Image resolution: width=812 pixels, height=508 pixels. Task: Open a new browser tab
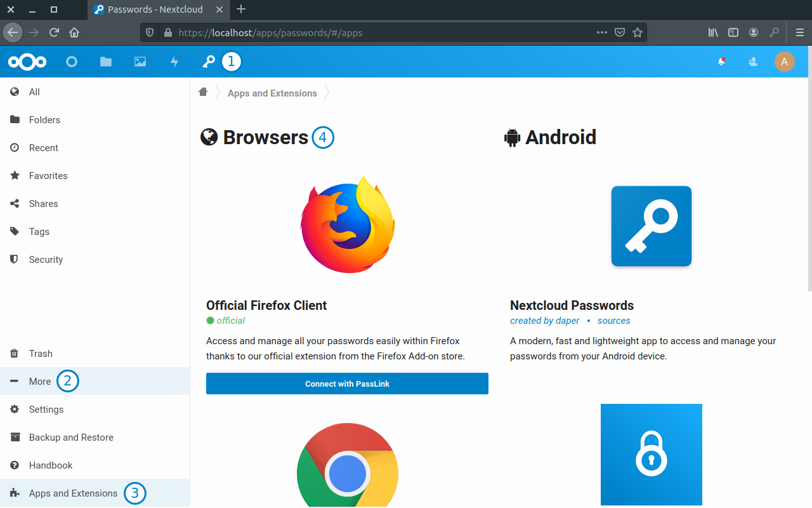(x=241, y=10)
